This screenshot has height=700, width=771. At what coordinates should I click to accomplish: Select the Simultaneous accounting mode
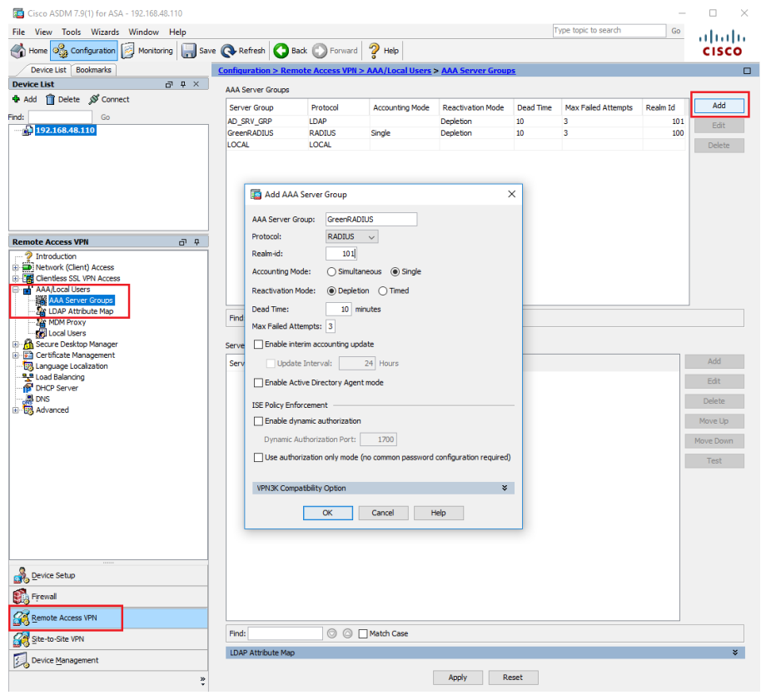click(x=331, y=273)
